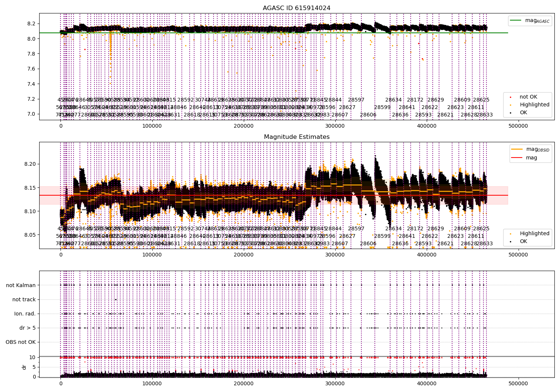560x392 pixels.
Task: Select "Highlighted" orange marker in top plot legend
Action: click(x=511, y=105)
